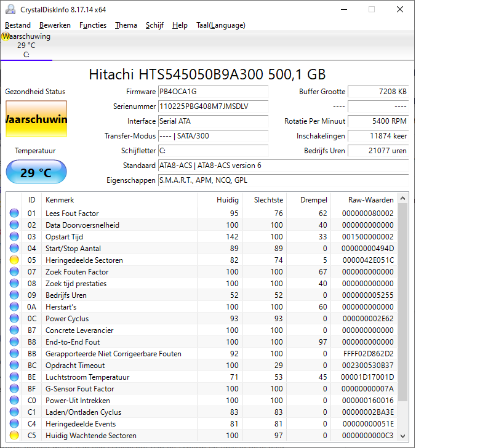This screenshot has width=504, height=448.
Task: Open the Bestand menu
Action: click(x=18, y=25)
